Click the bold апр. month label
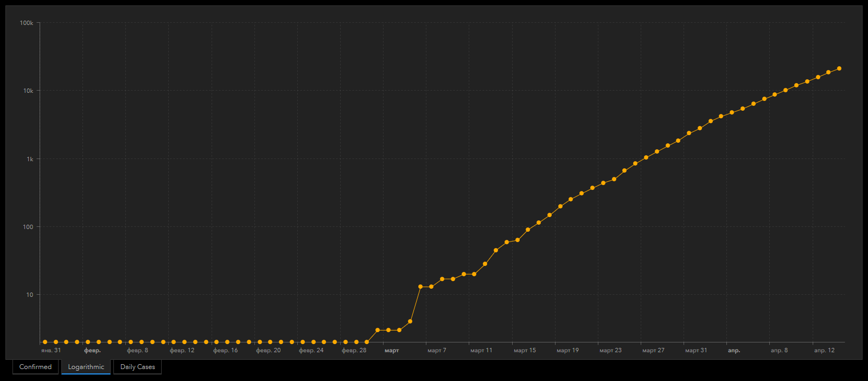The width and height of the screenshot is (868, 381). pos(734,351)
